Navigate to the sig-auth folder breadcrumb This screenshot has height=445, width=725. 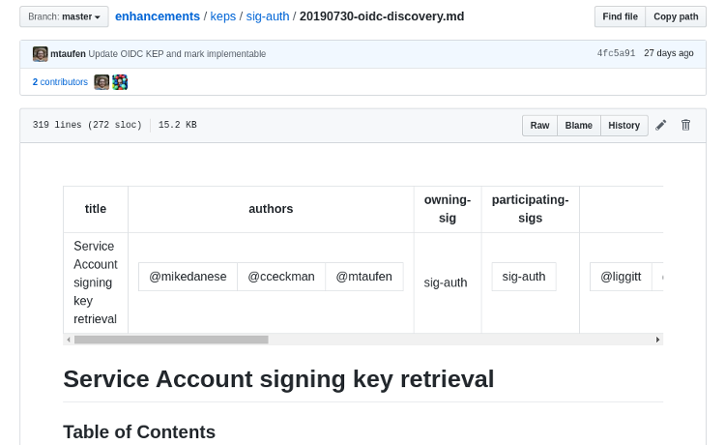click(268, 17)
